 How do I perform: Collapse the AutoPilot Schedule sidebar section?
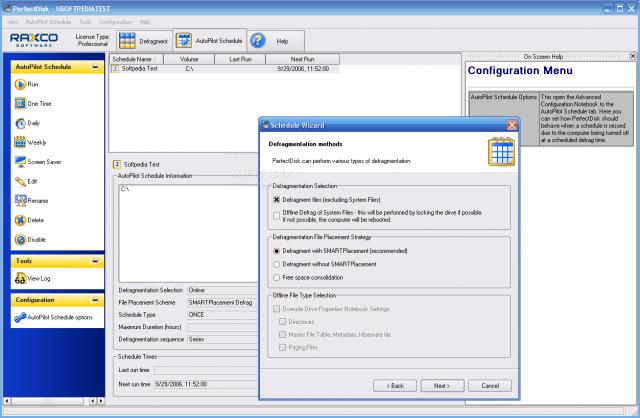point(95,67)
